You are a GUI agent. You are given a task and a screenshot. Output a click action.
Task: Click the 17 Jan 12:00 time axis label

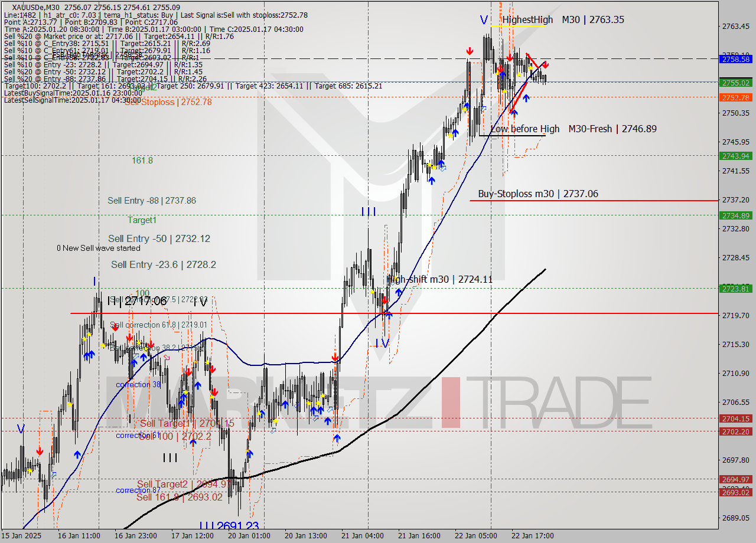(x=193, y=536)
